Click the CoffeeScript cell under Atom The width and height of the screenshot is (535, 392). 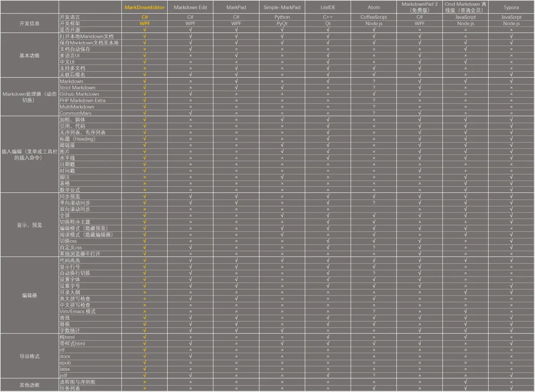[x=374, y=17]
